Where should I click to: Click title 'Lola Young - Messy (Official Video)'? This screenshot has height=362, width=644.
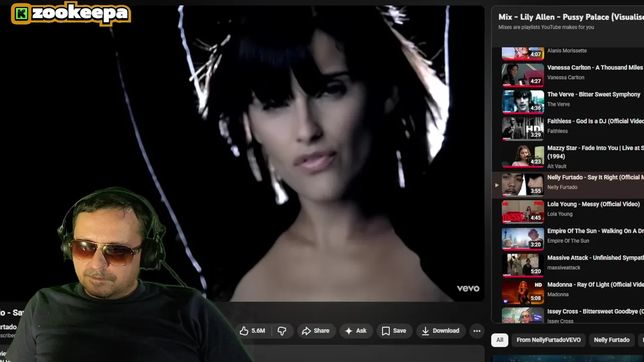pyautogui.click(x=594, y=204)
